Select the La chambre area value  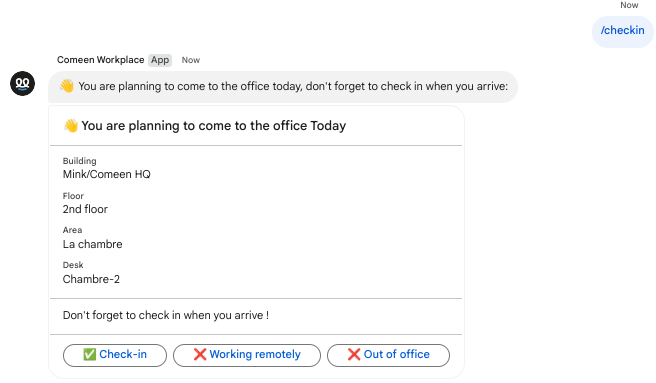(x=92, y=244)
